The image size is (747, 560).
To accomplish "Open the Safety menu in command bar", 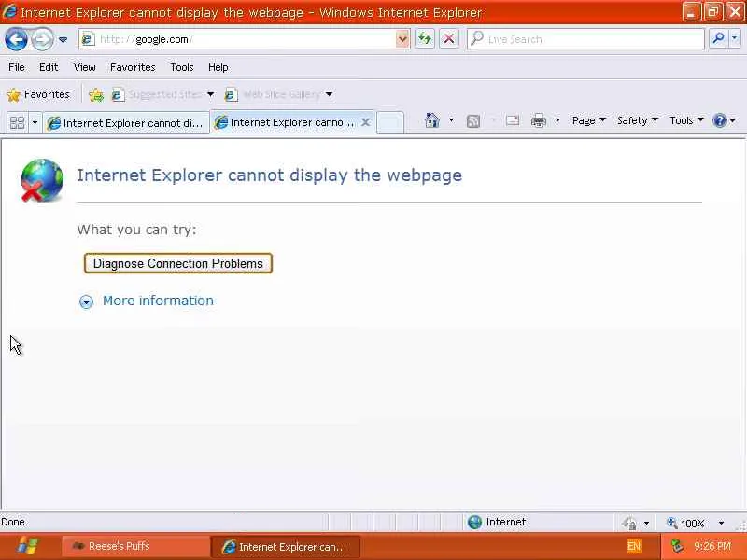I will [x=638, y=120].
